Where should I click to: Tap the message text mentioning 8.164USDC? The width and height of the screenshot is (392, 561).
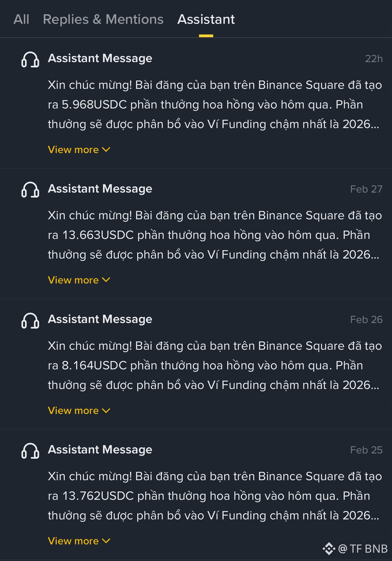214,365
